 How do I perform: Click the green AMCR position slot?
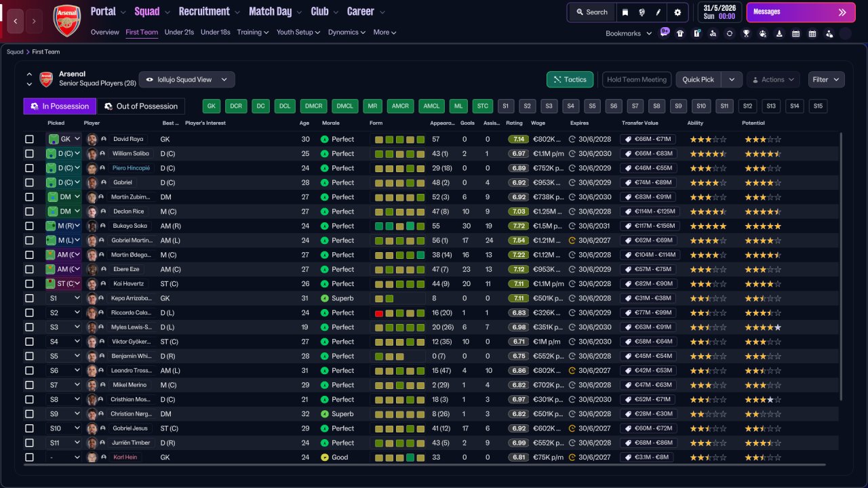pyautogui.click(x=400, y=106)
